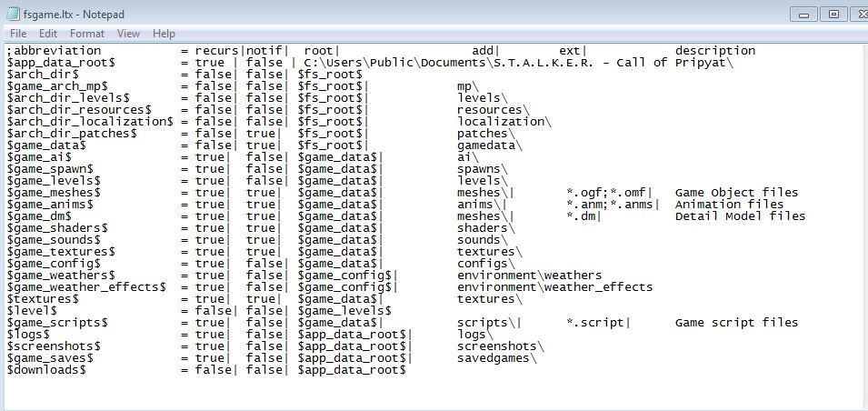Screen dimensions: 868x411
Task: Click the text "configs\"
Action: tap(486, 264)
